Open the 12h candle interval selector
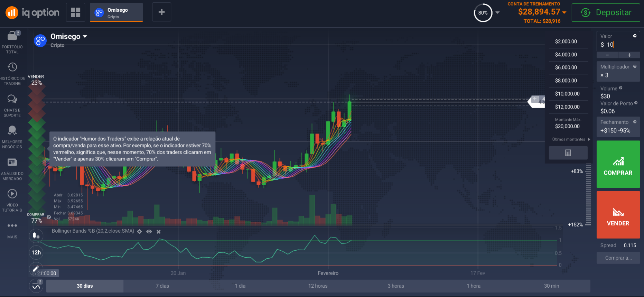644x297 pixels. 36,252
